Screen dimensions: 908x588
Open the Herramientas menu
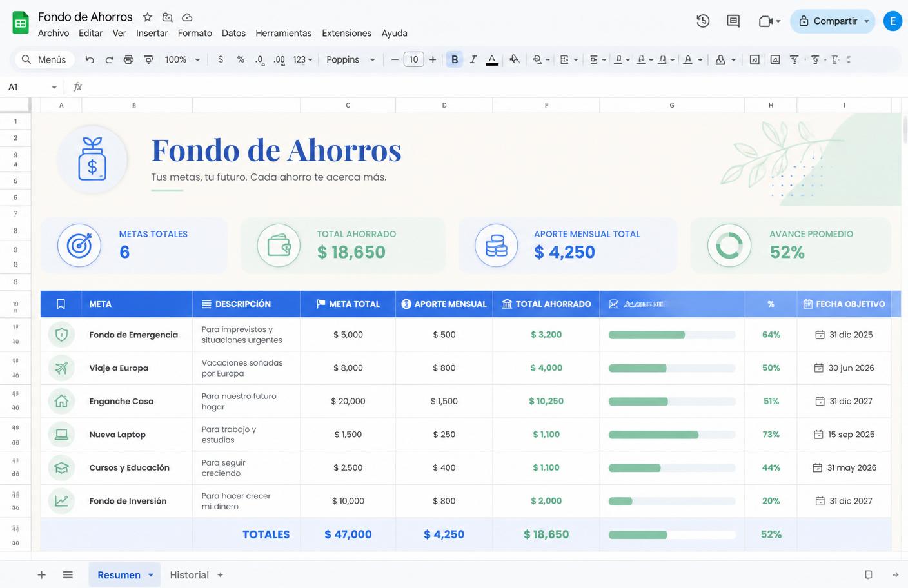click(284, 33)
